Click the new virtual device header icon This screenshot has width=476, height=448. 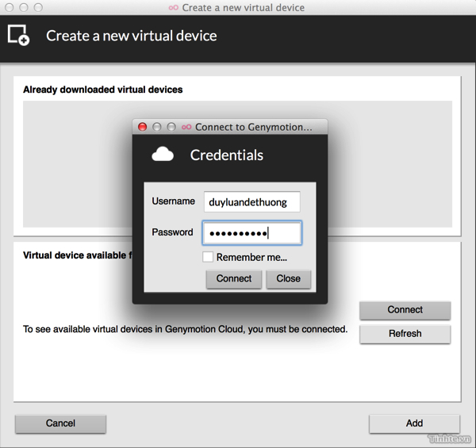(18, 35)
